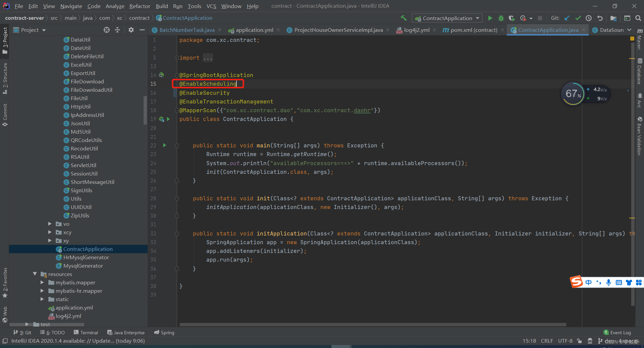Update project with blue Git arrow
Image resolution: width=644 pixels, height=348 pixels.
click(x=567, y=18)
